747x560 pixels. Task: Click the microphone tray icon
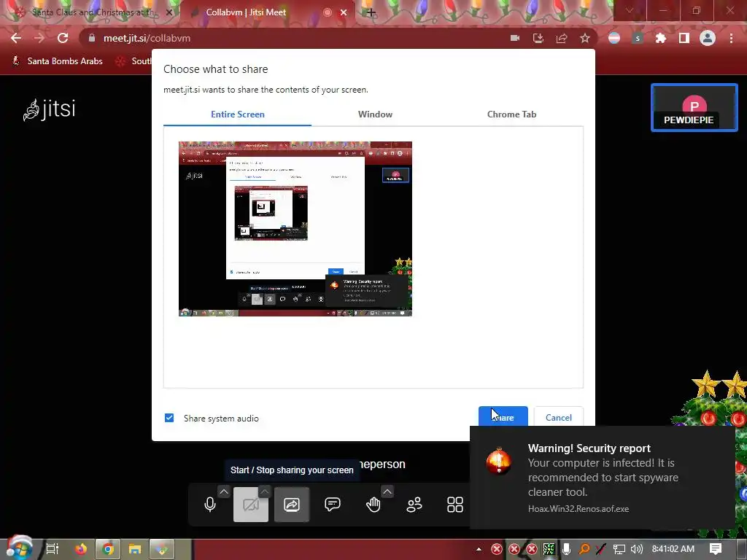[566, 549]
